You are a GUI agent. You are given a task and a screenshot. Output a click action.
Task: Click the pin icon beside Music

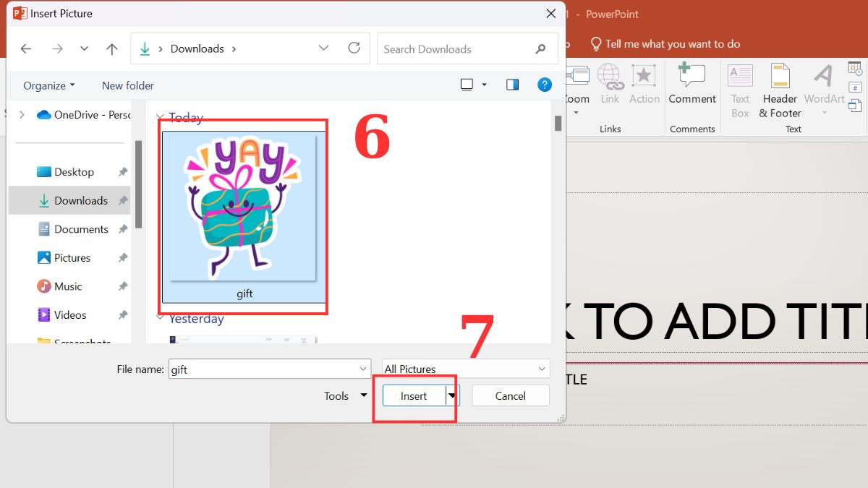click(x=123, y=286)
